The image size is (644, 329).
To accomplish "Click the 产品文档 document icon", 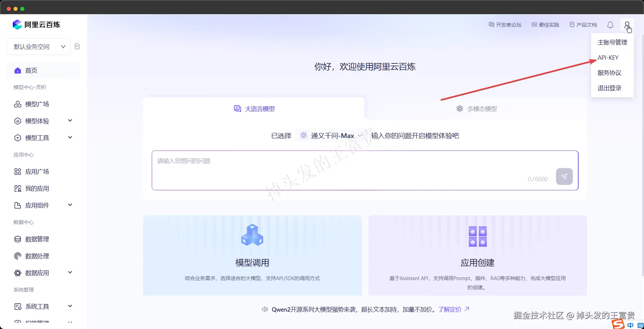I will [572, 25].
